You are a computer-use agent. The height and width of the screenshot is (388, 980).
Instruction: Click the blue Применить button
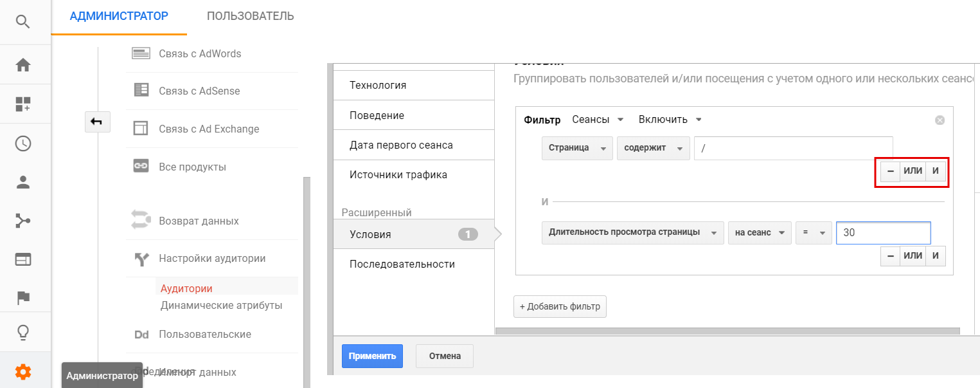click(372, 356)
